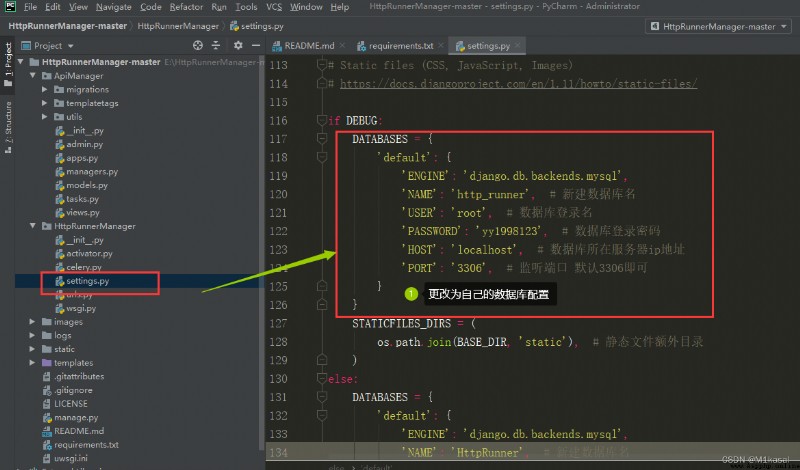
Task: Expand the templates folder
Action: [x=33, y=363]
